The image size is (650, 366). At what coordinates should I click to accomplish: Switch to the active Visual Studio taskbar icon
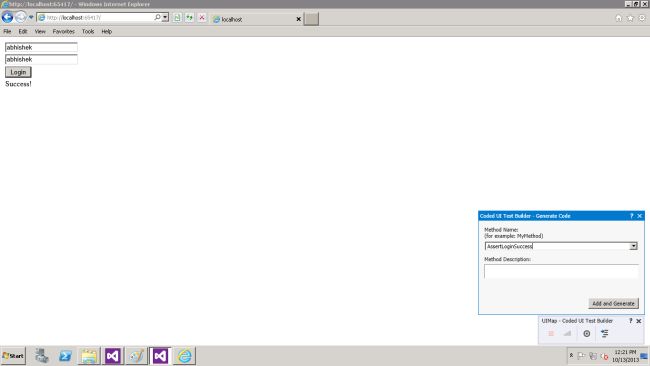(160, 356)
